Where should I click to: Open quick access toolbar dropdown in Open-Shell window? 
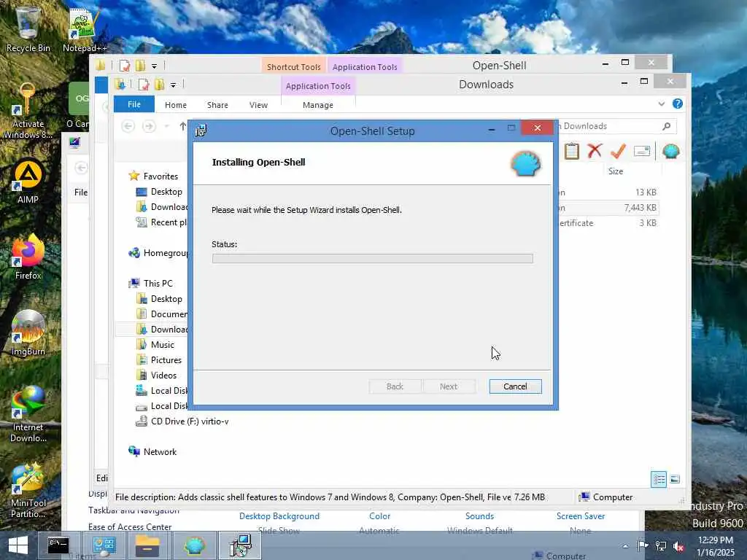pos(154,66)
